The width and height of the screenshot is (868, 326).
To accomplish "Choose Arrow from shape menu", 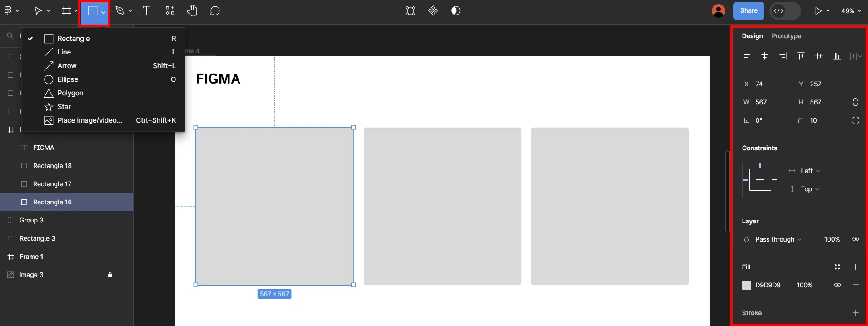I will [103, 66].
